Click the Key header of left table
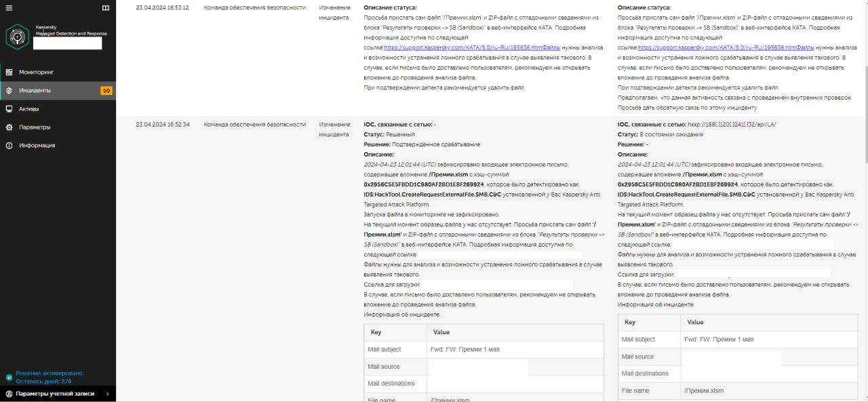Viewport: 868px width, 402px height. click(395, 332)
